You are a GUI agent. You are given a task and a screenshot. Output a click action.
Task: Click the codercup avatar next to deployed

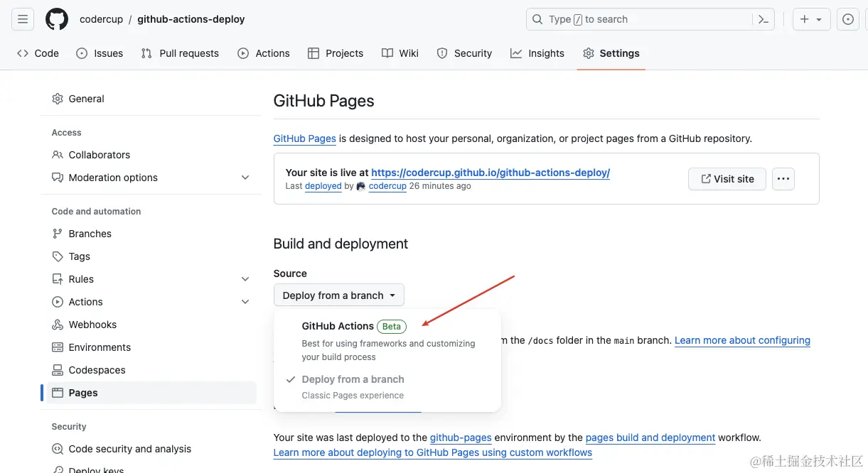[x=361, y=186]
